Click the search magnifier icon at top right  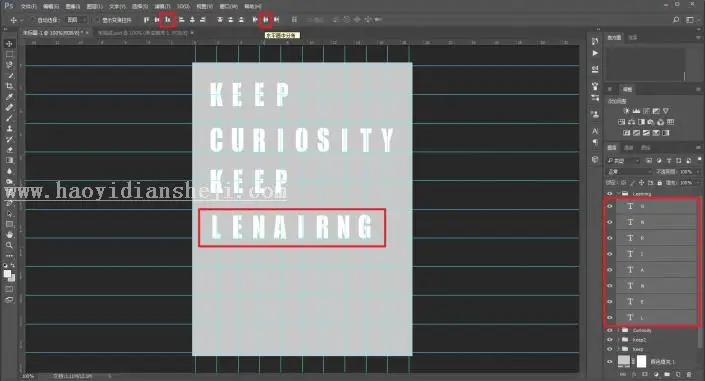pyautogui.click(x=676, y=20)
